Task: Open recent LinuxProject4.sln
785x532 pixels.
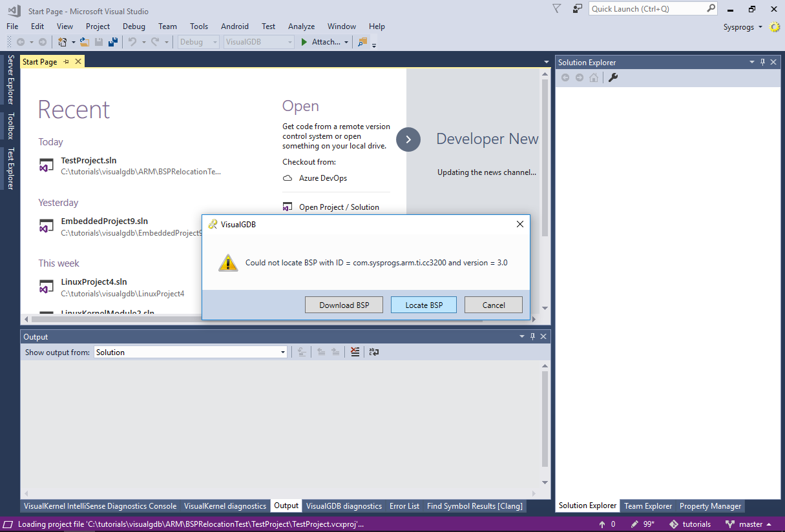Action: (94, 281)
